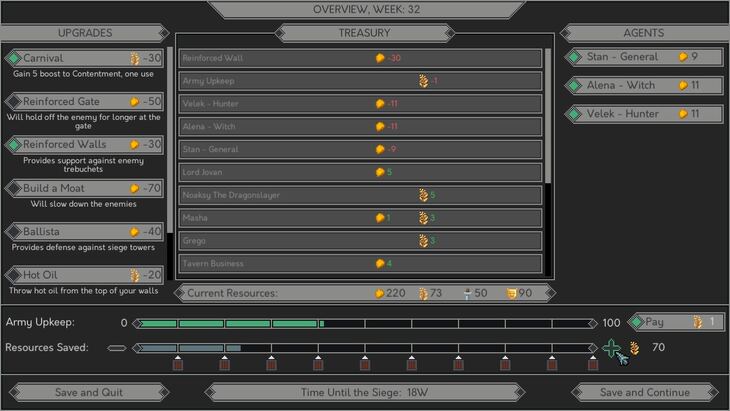The image size is (730, 411).
Task: Click the contentment mask icon showing 90
Action: [510, 294]
